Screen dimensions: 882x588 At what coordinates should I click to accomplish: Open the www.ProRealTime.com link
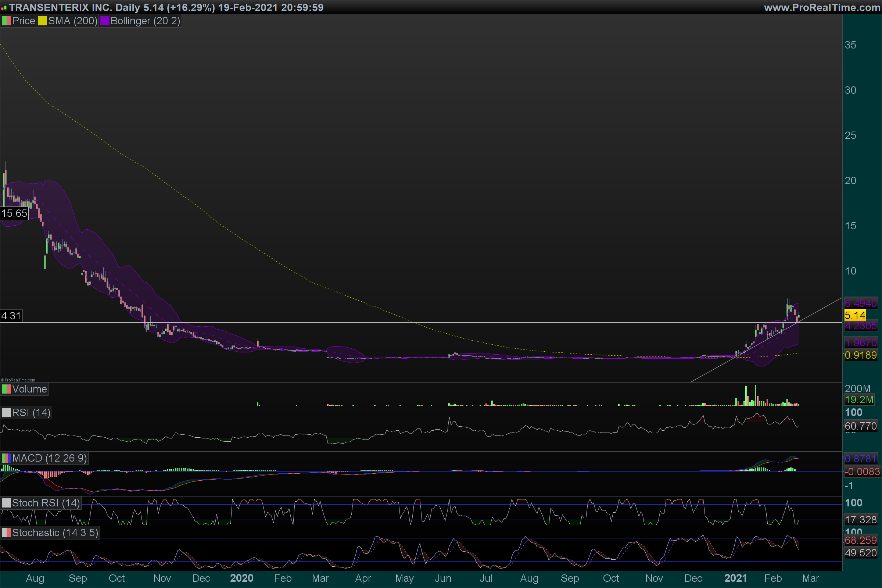tap(822, 7)
